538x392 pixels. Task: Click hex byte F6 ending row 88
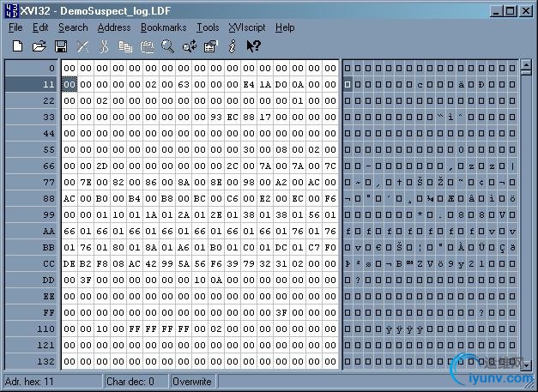click(330, 198)
